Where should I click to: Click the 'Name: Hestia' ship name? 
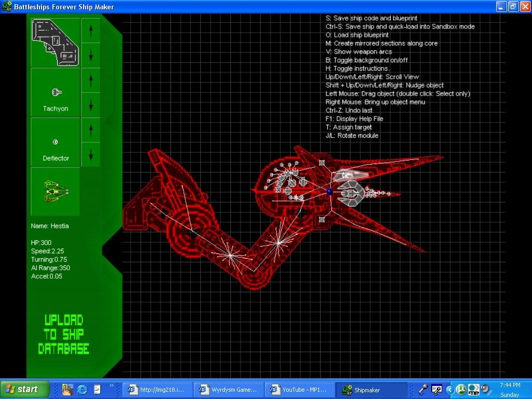[x=50, y=226]
